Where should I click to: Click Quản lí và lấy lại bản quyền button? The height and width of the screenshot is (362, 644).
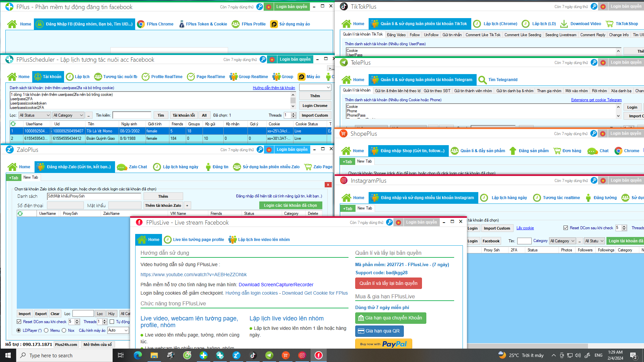tap(388, 283)
